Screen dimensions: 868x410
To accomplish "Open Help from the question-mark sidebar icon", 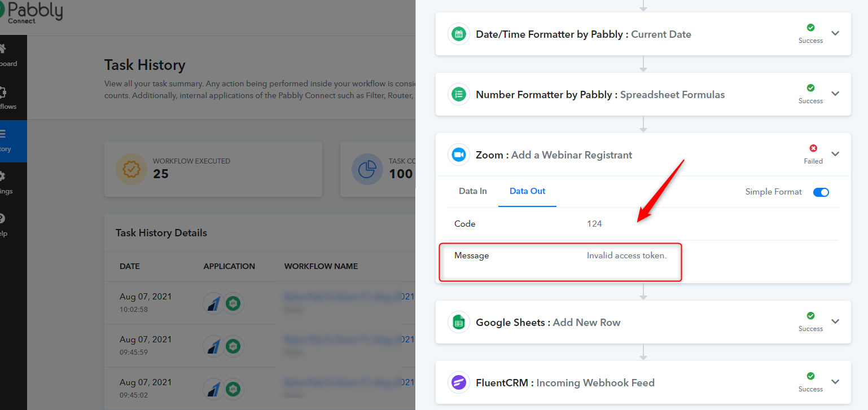I will tap(2, 218).
